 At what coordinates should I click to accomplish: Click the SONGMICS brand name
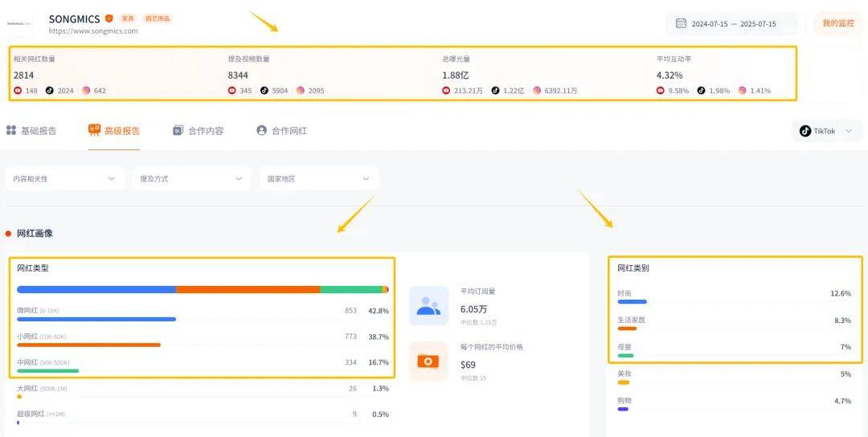pos(74,18)
